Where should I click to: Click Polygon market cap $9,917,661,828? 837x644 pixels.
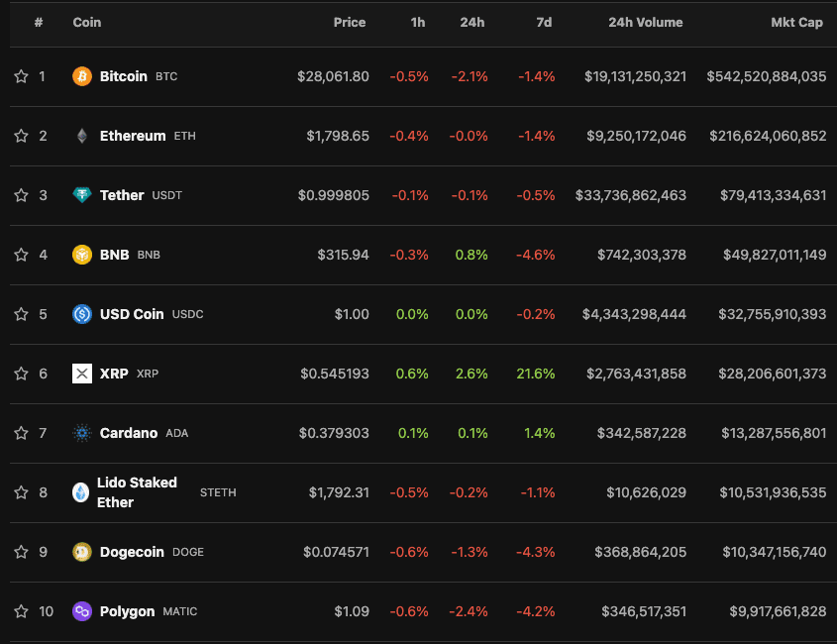coord(778,611)
